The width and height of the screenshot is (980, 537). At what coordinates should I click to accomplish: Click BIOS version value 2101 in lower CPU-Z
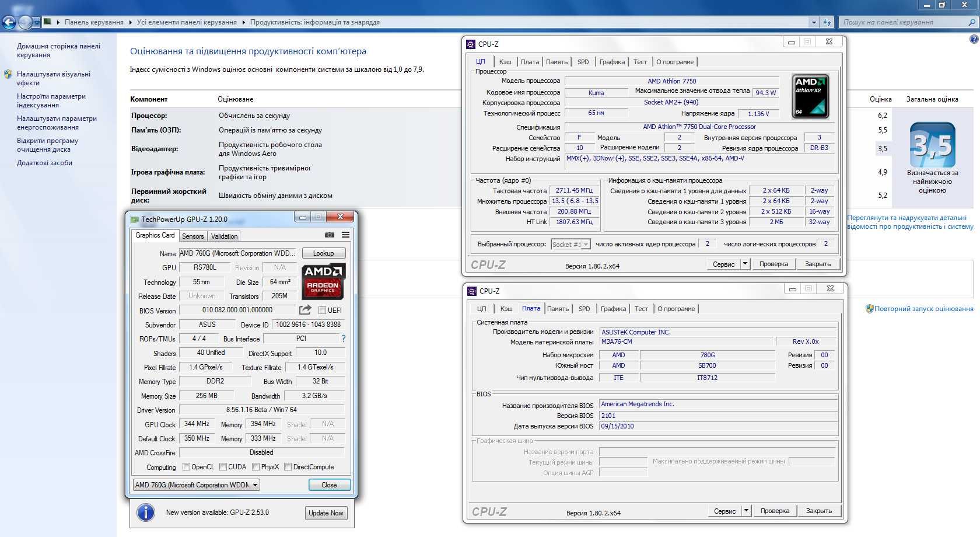click(x=608, y=416)
